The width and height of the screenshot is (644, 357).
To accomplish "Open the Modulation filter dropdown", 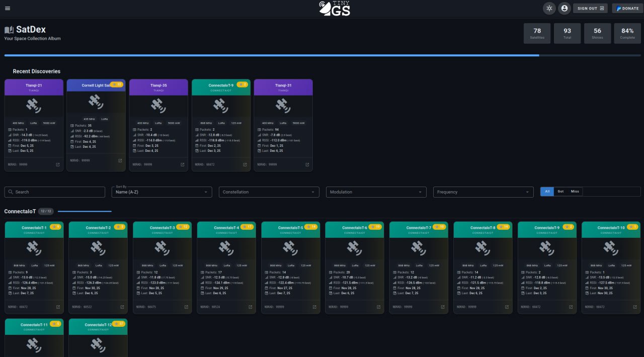I will tap(376, 192).
